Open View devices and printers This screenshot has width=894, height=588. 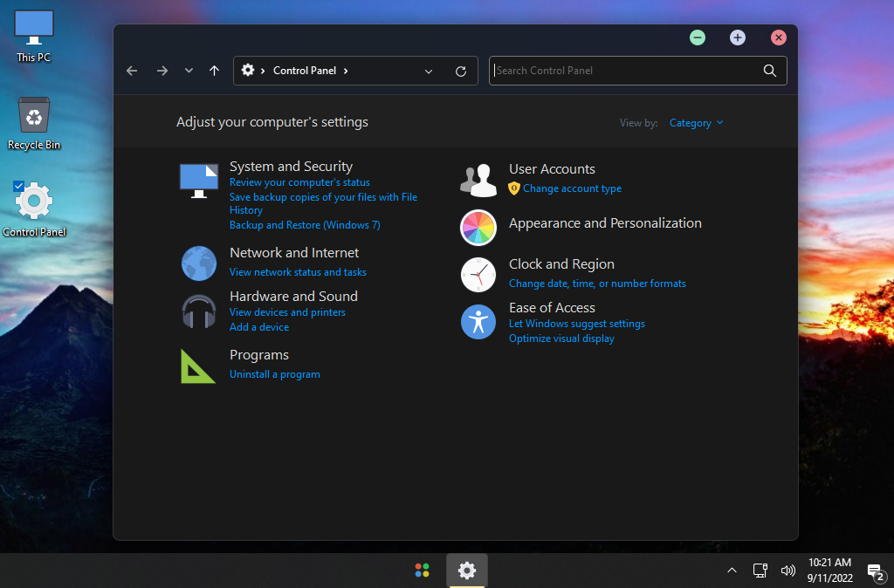coord(287,312)
